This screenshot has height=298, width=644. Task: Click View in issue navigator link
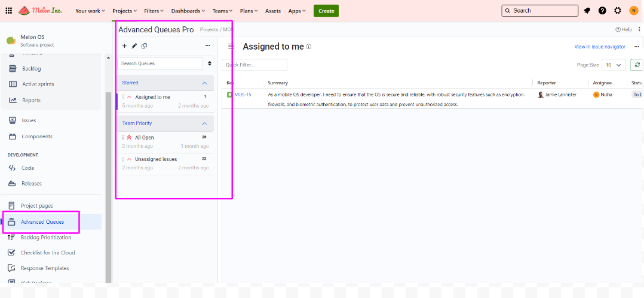pyautogui.click(x=599, y=47)
